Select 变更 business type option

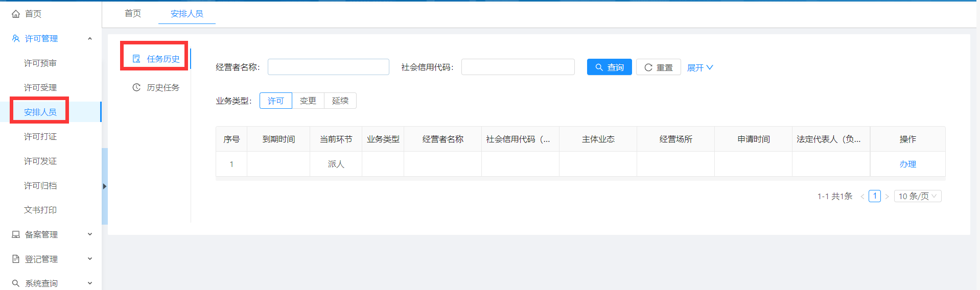pos(308,101)
